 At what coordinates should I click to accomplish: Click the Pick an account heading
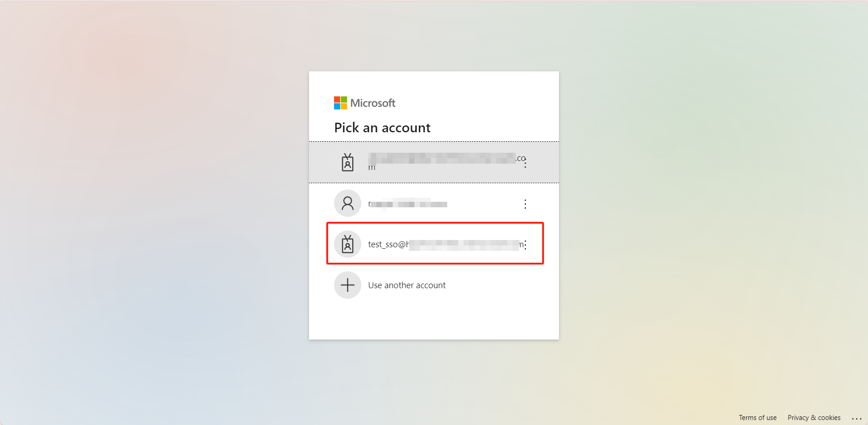coord(382,128)
